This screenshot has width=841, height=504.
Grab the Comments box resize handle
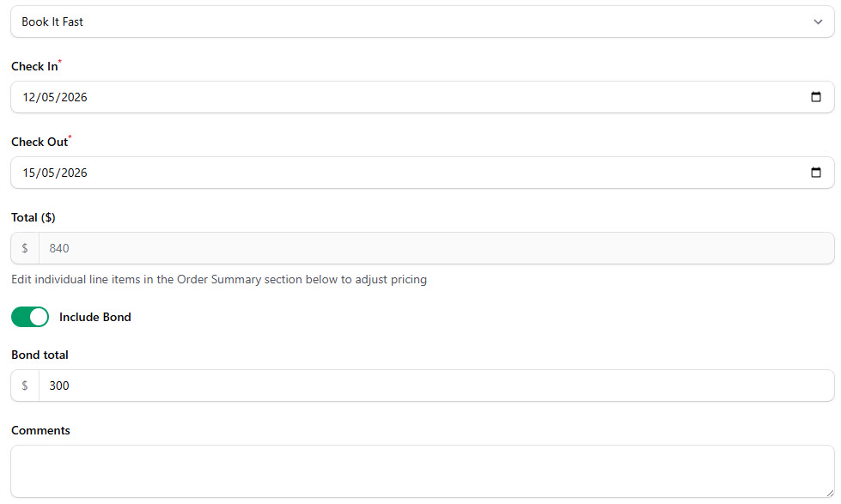coord(828,491)
